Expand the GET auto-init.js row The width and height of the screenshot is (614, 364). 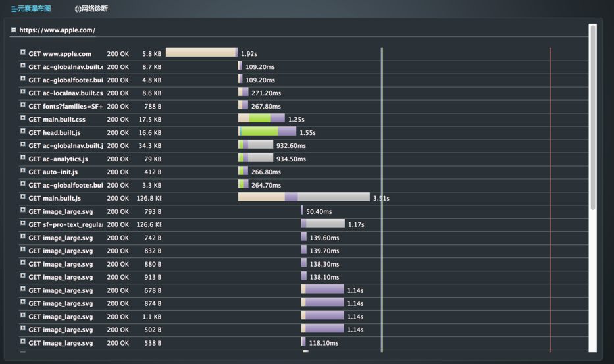tap(23, 170)
